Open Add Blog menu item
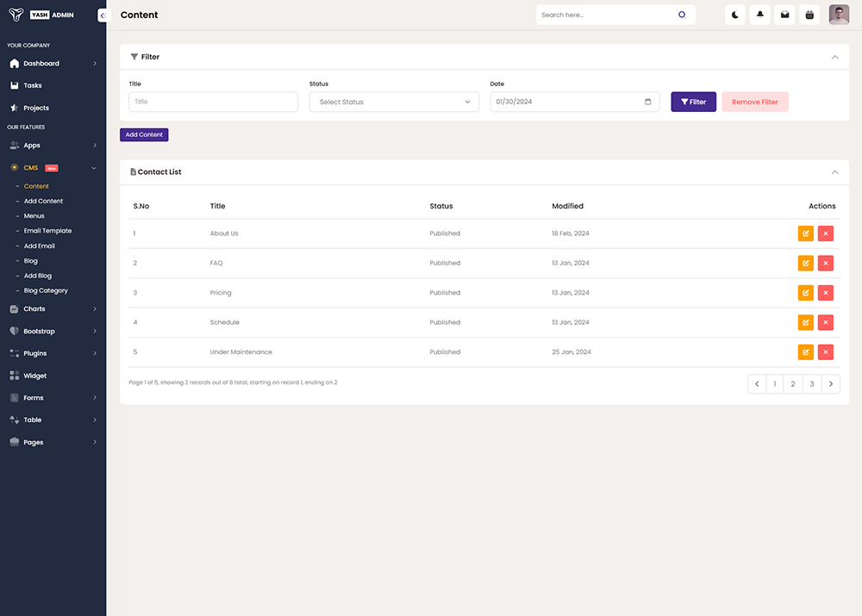Viewport: 862px width, 616px height. [x=37, y=276]
